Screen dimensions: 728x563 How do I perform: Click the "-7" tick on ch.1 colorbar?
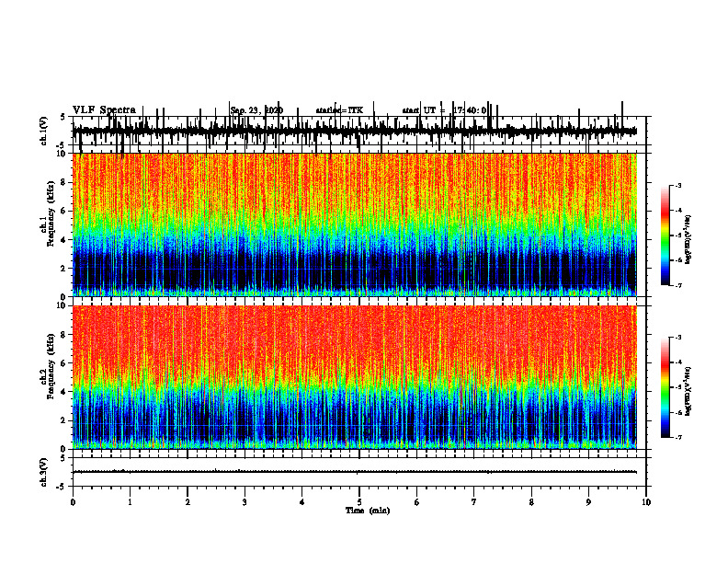click(678, 285)
